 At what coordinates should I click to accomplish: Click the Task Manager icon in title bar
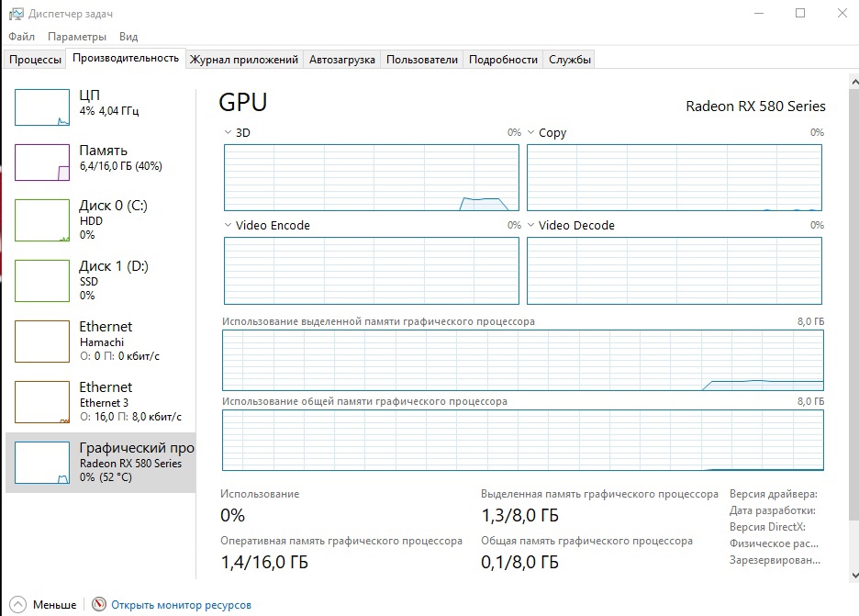(x=16, y=14)
